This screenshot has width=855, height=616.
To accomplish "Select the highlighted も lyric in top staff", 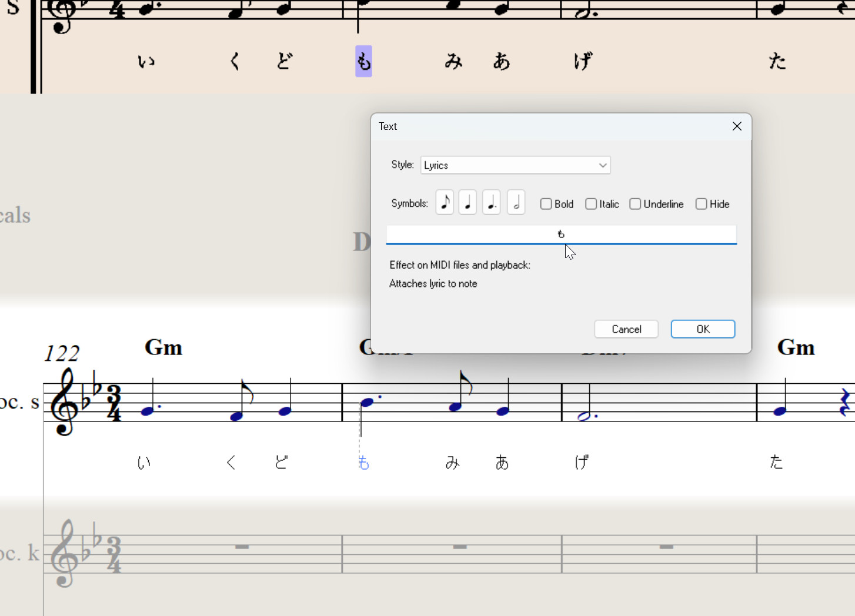I will 363,62.
